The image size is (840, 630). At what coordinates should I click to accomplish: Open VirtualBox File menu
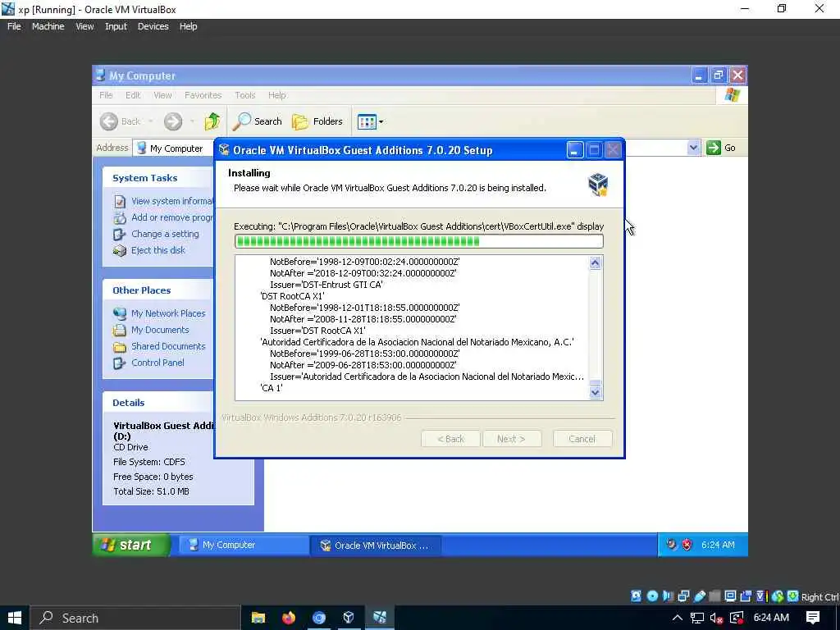point(14,26)
